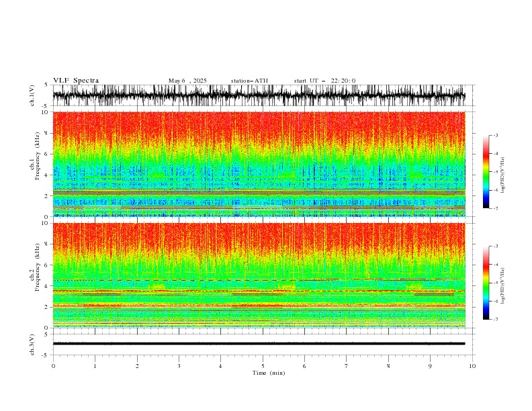Click the 'VLF Spectra' title text
This screenshot has height=411, width=532.
[x=76, y=81]
